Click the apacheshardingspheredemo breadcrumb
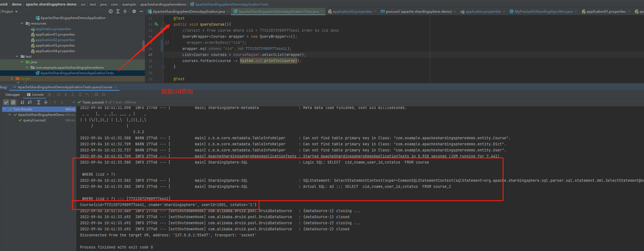Viewport: 644px width, 251px height. click(x=163, y=4)
